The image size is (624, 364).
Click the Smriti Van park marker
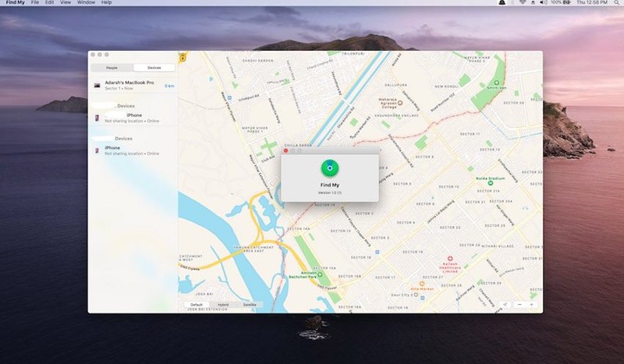pyautogui.click(x=496, y=83)
